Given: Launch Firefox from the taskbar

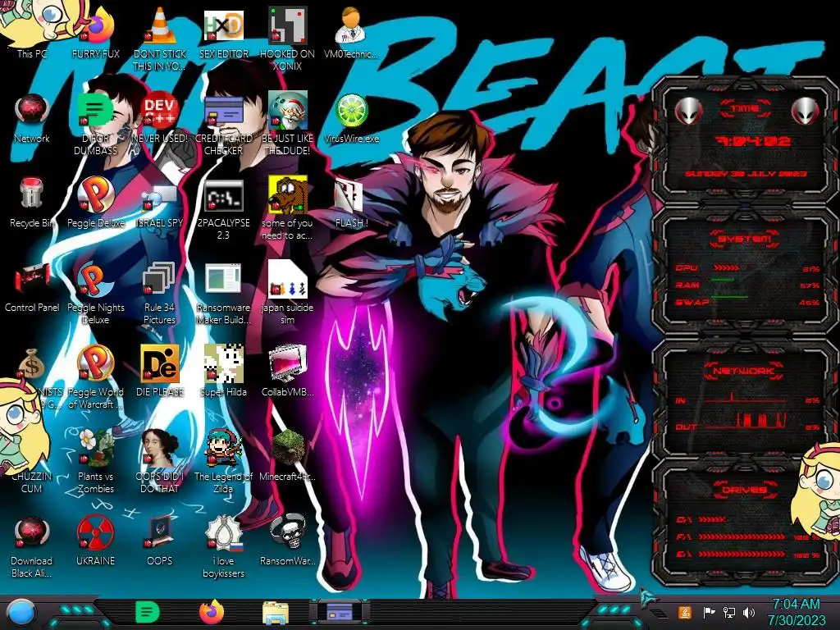Looking at the screenshot, I should coord(211,612).
